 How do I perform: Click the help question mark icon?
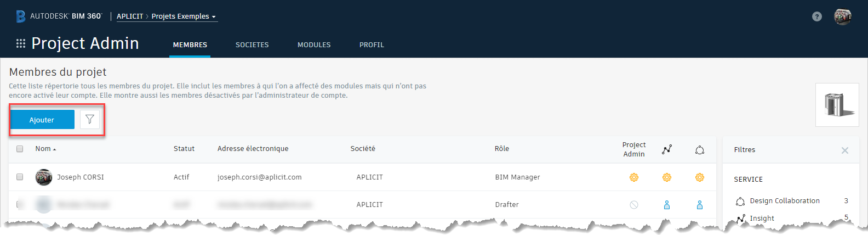pos(817,16)
